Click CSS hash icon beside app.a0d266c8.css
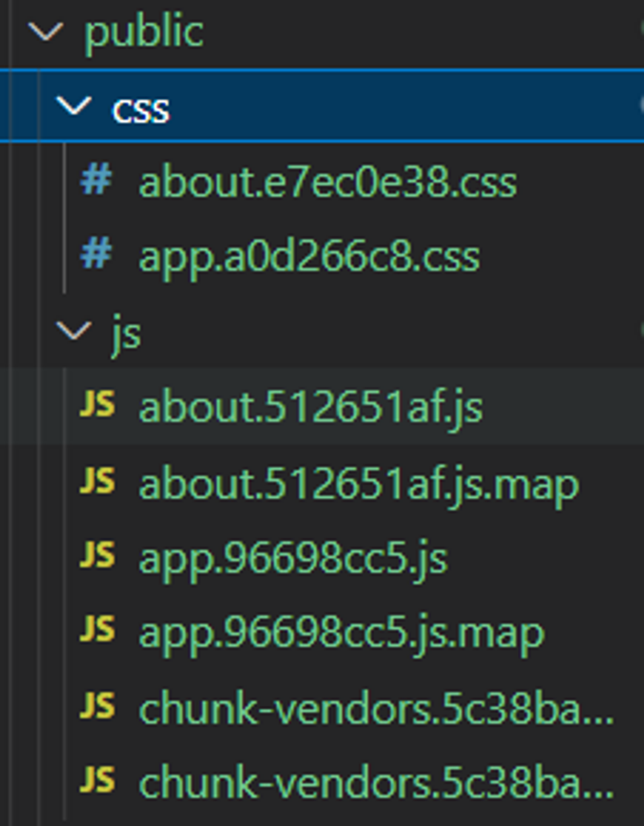Viewport: 644px width, 826px height. coord(96,253)
